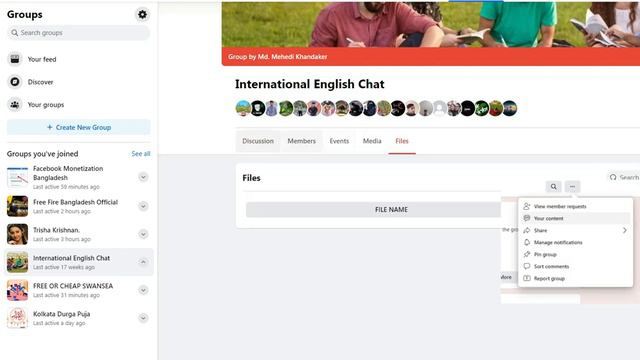Switch to the Discussion tab
640x360 pixels.
(258, 141)
